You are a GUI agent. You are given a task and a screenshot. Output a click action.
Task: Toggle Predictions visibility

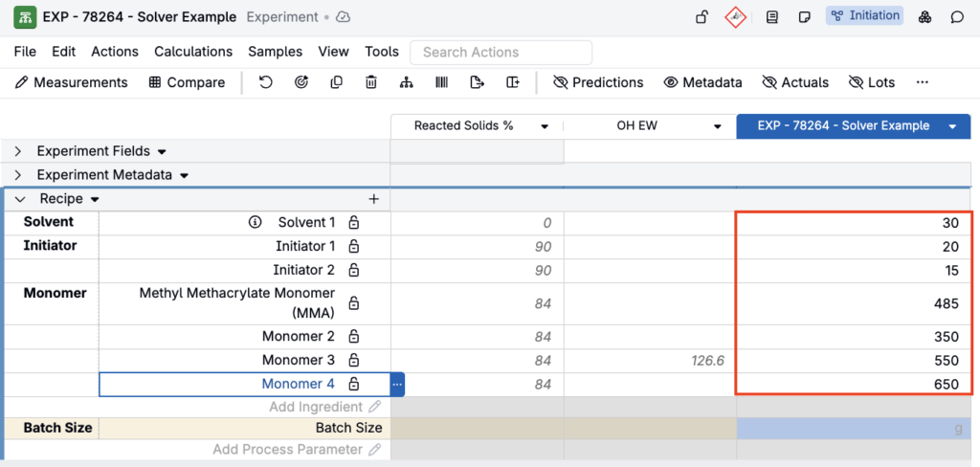598,82
